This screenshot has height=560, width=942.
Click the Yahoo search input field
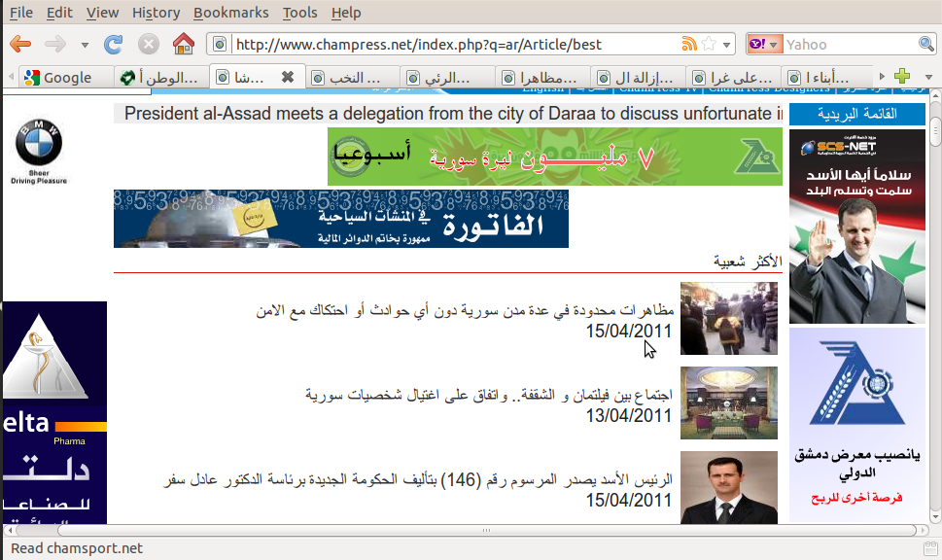[x=850, y=45]
